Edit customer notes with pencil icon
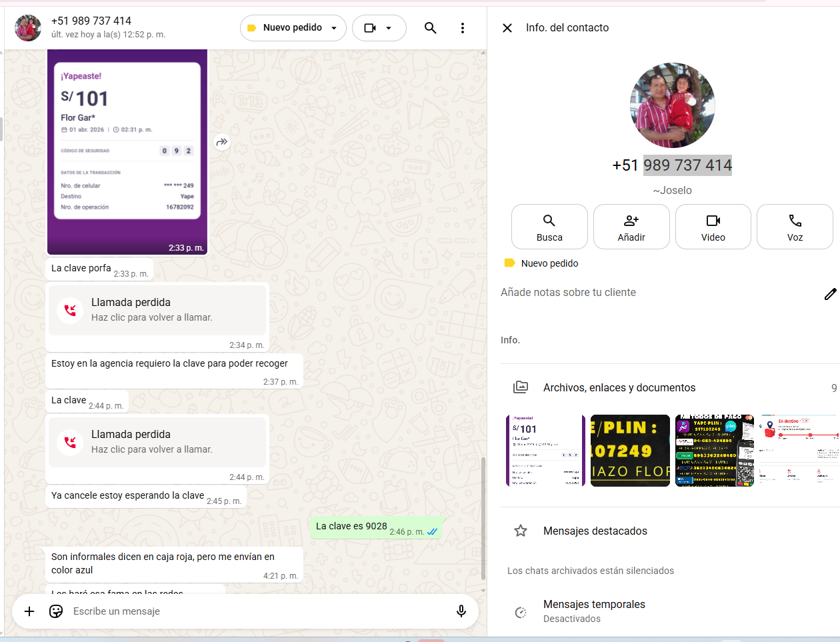 830,294
